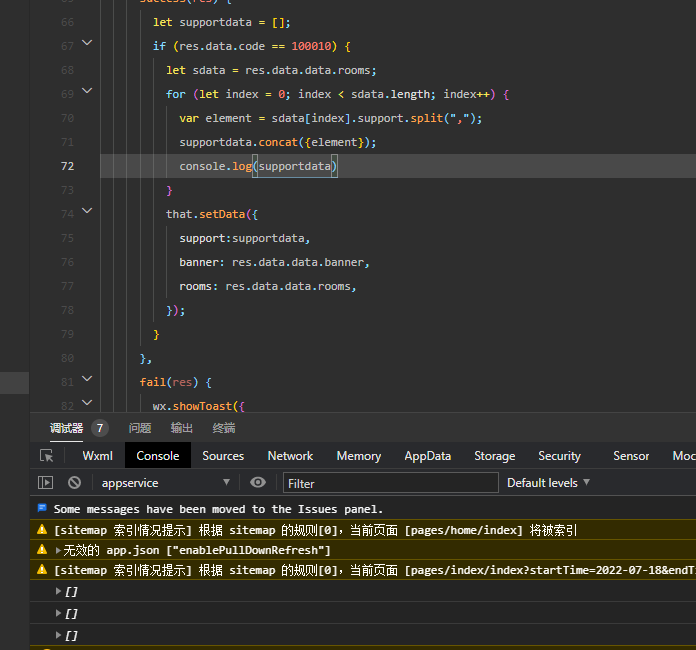Image resolution: width=696 pixels, height=650 pixels.
Task: Collapse the code fold at line 67
Action: click(x=87, y=43)
